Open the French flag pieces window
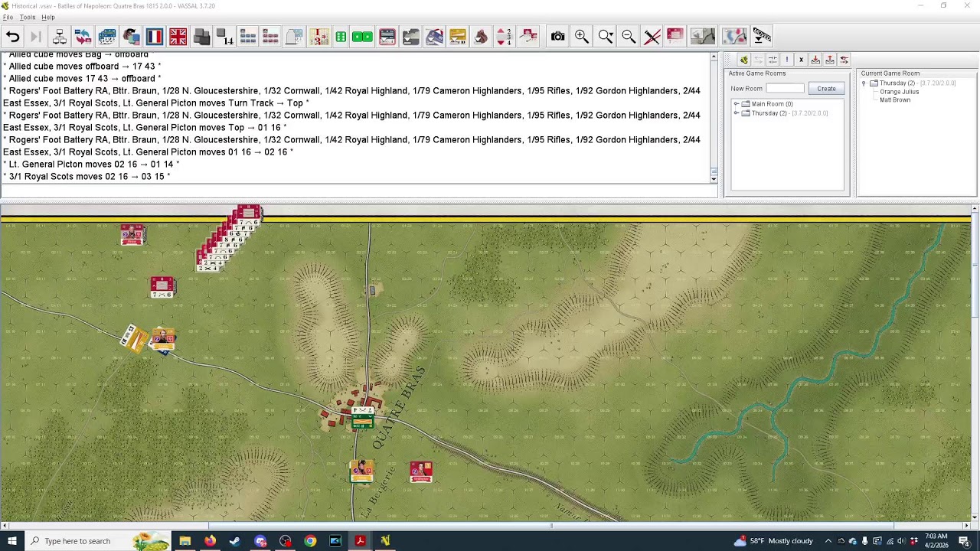Image resolution: width=980 pixels, height=551 pixels. [155, 36]
